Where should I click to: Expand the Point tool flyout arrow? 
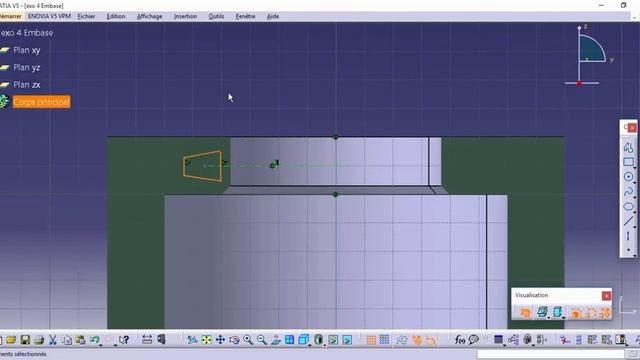coord(635,255)
